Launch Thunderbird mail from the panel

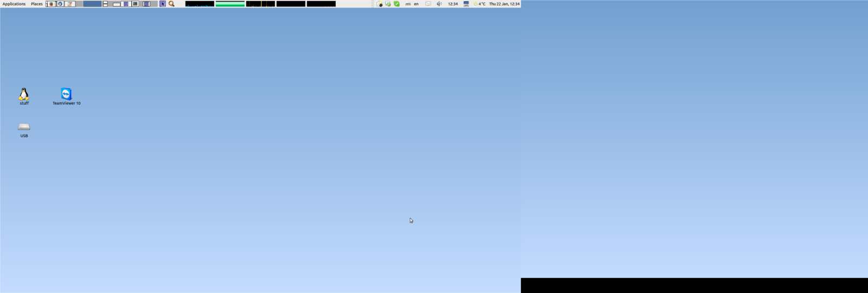60,4
